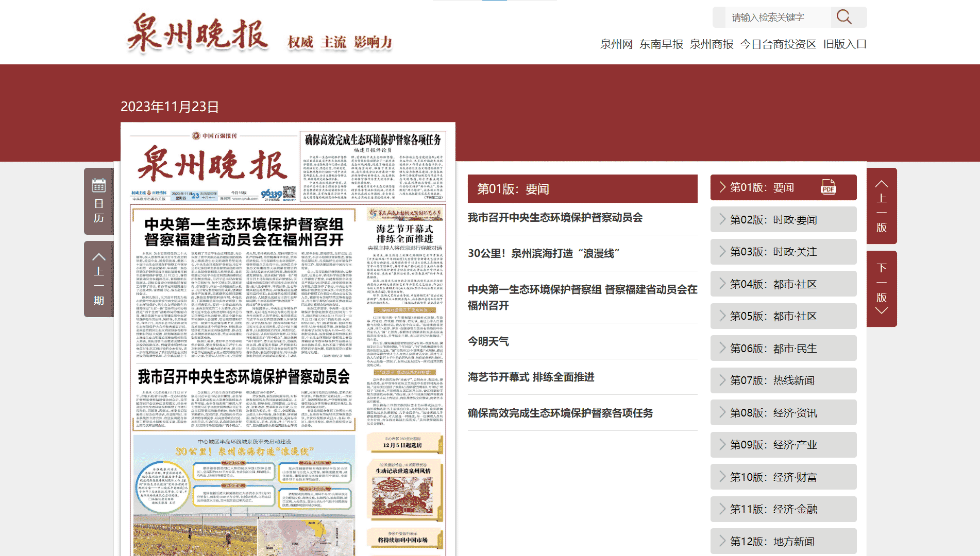Image resolution: width=980 pixels, height=556 pixels.
Task: Download PDF of 第01版
Action: coord(828,187)
